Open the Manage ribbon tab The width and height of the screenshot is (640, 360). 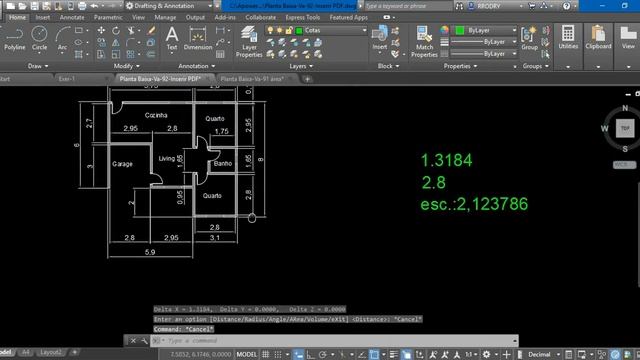click(165, 18)
